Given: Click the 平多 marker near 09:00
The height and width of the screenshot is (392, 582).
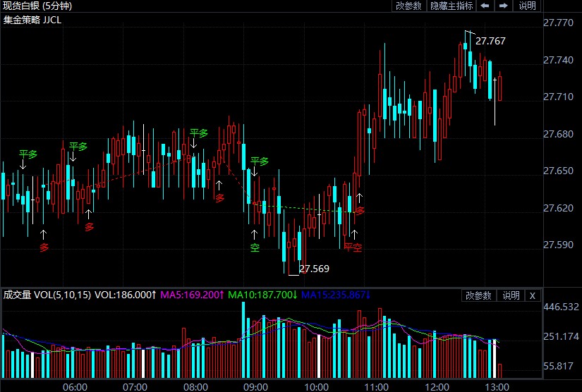Looking at the screenshot, I should point(259,161).
